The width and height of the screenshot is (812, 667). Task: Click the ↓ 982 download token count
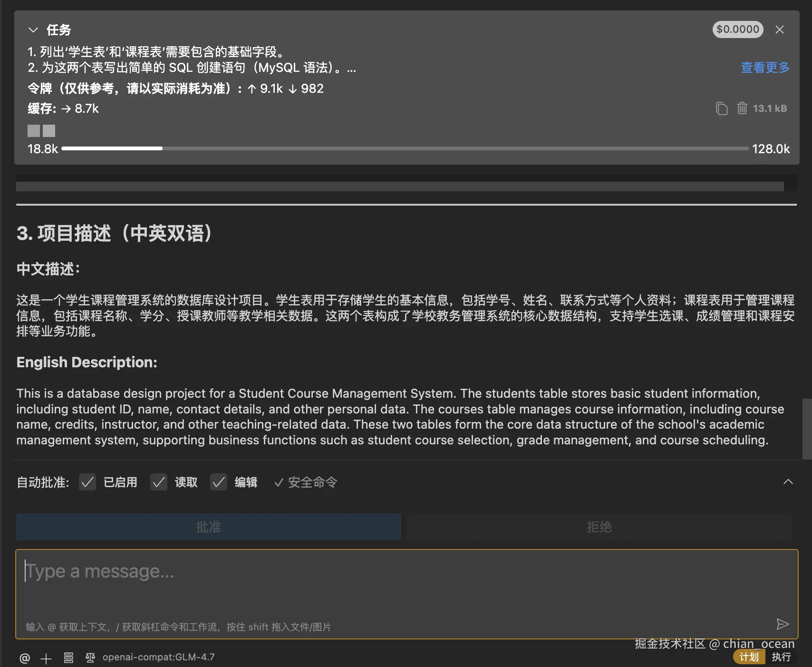pos(306,88)
